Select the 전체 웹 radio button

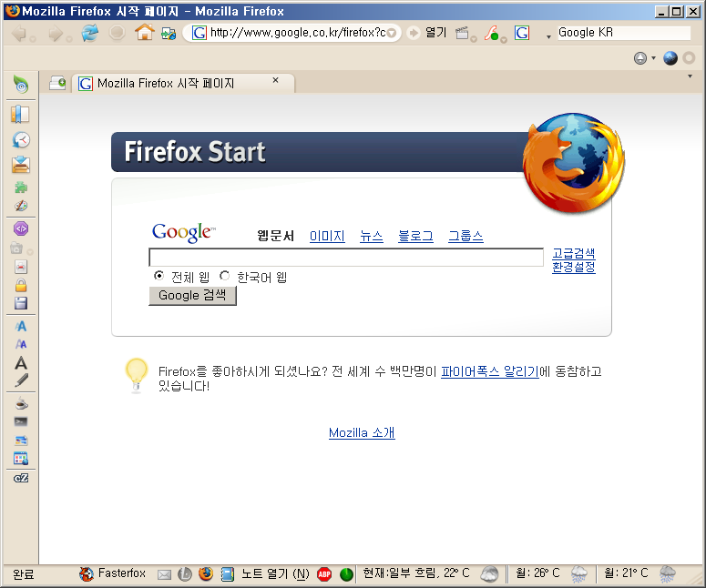click(x=159, y=275)
